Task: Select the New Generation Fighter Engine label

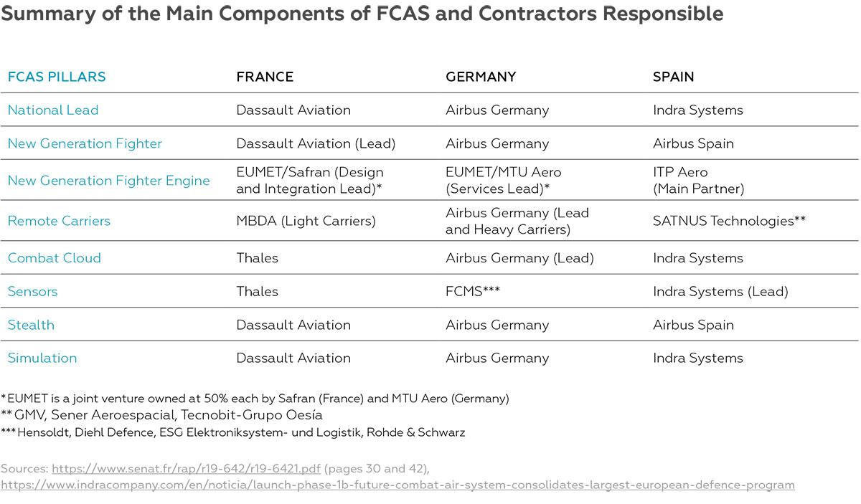Action: 108,181
